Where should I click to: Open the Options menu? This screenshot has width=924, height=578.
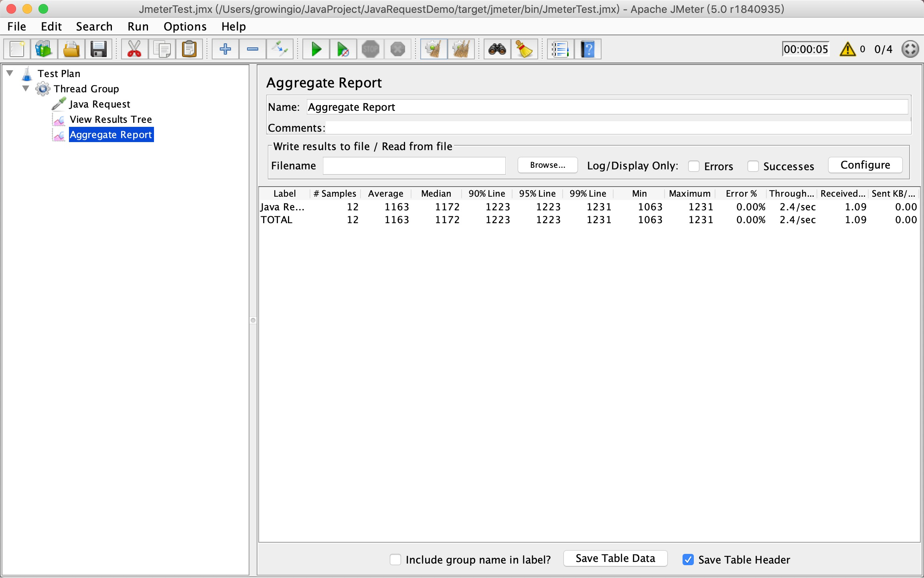[x=185, y=26]
